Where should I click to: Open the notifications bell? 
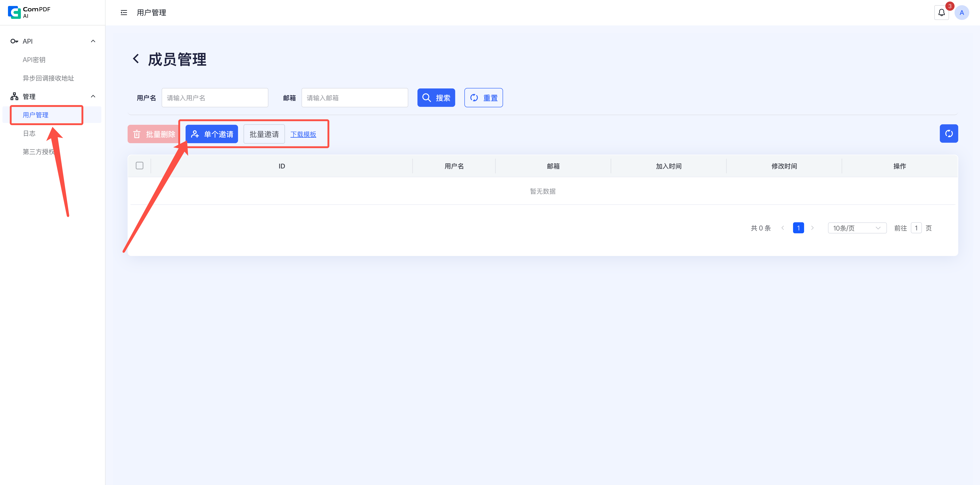(942, 13)
